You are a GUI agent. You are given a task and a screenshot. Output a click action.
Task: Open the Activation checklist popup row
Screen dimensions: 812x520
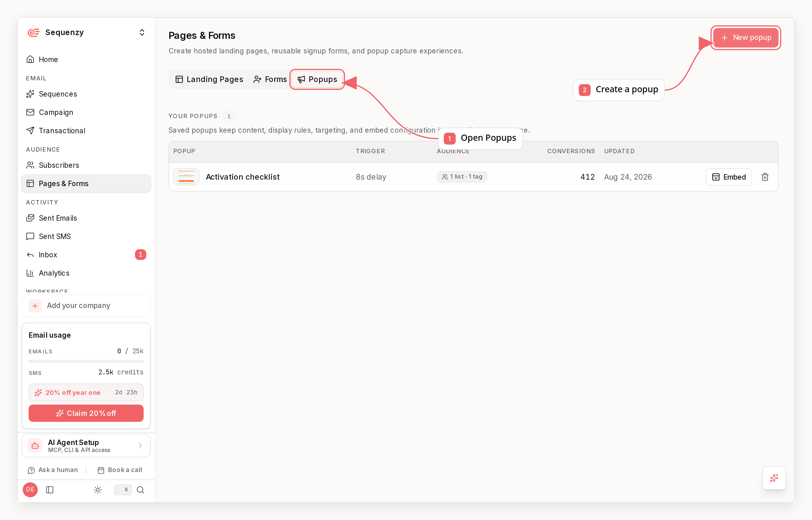tap(473, 177)
